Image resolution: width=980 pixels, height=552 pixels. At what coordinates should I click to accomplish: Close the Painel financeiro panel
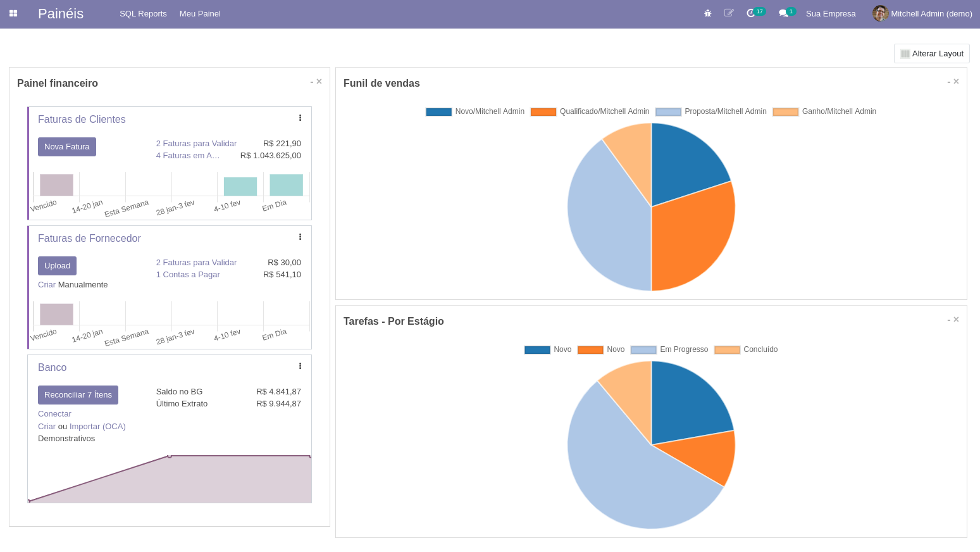(x=319, y=82)
